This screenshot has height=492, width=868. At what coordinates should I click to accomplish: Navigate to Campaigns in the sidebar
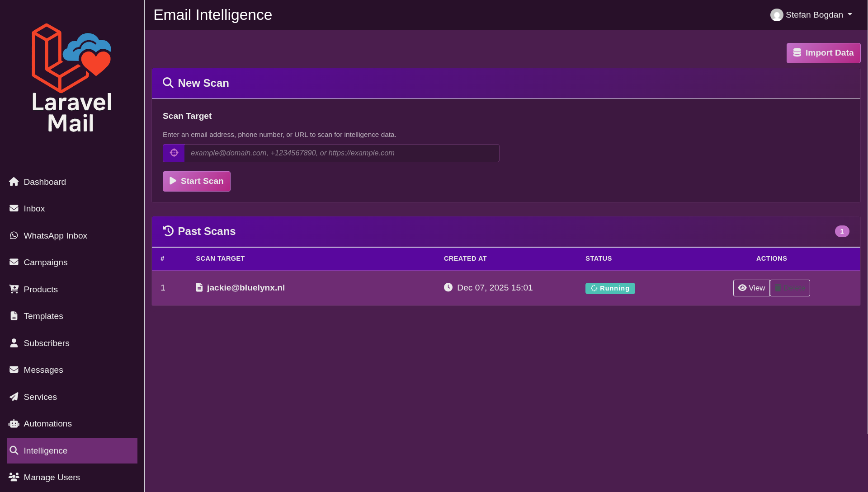pos(46,262)
